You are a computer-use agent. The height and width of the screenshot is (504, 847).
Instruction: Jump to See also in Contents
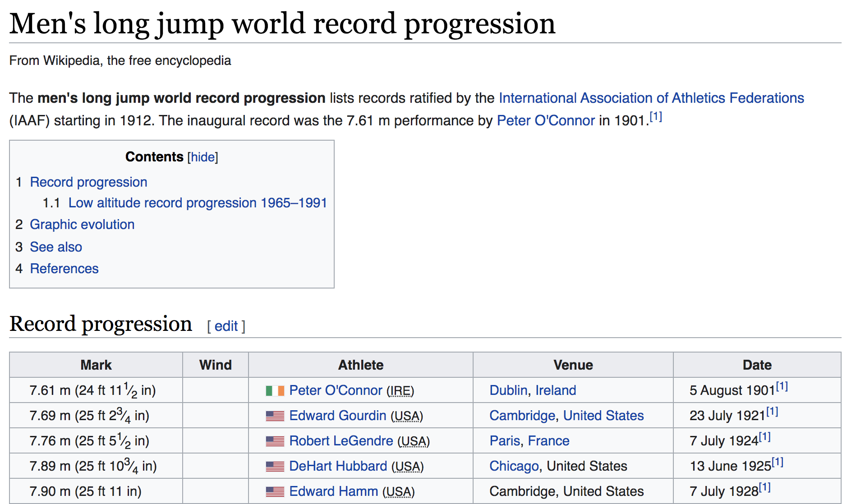point(56,247)
